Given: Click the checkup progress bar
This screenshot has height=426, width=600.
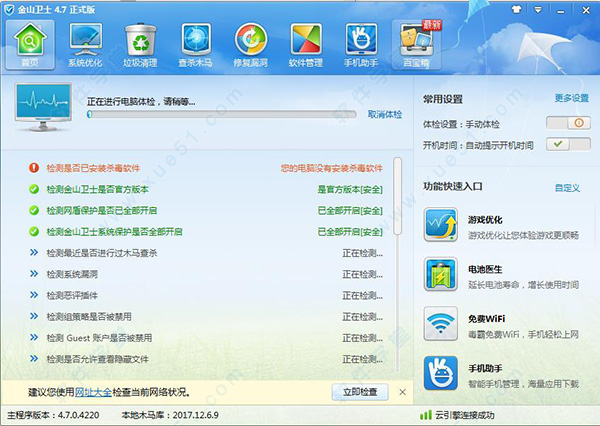Looking at the screenshot, I should coord(222,114).
